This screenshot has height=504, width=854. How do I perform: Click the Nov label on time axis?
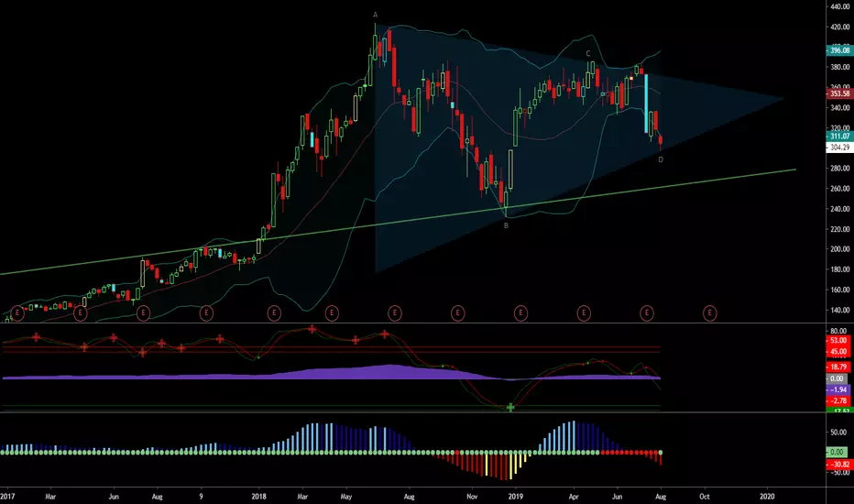tap(472, 497)
